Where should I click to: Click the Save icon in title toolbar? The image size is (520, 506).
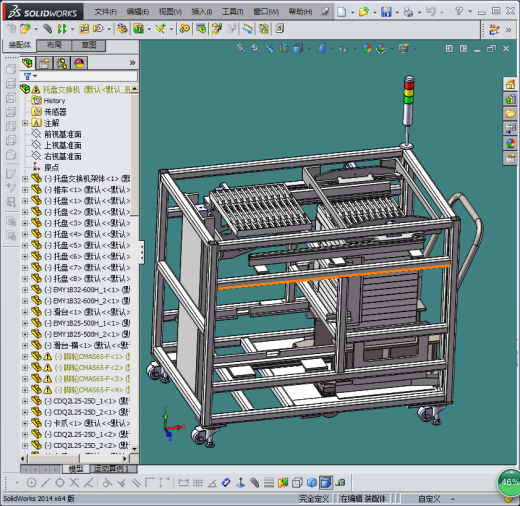386,12
